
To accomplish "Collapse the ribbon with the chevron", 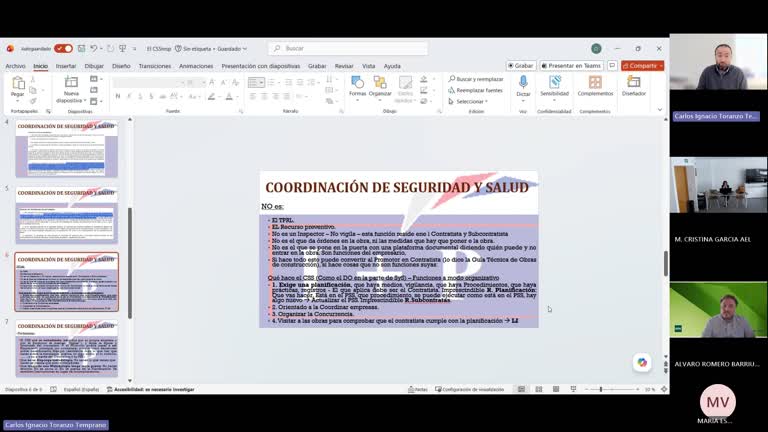I will (x=660, y=110).
